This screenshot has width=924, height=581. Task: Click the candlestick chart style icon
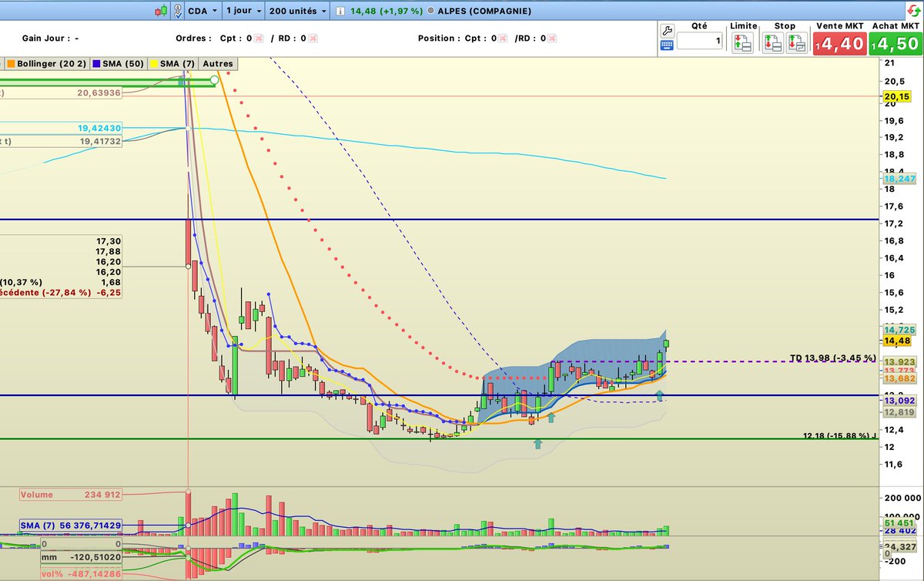[161, 11]
